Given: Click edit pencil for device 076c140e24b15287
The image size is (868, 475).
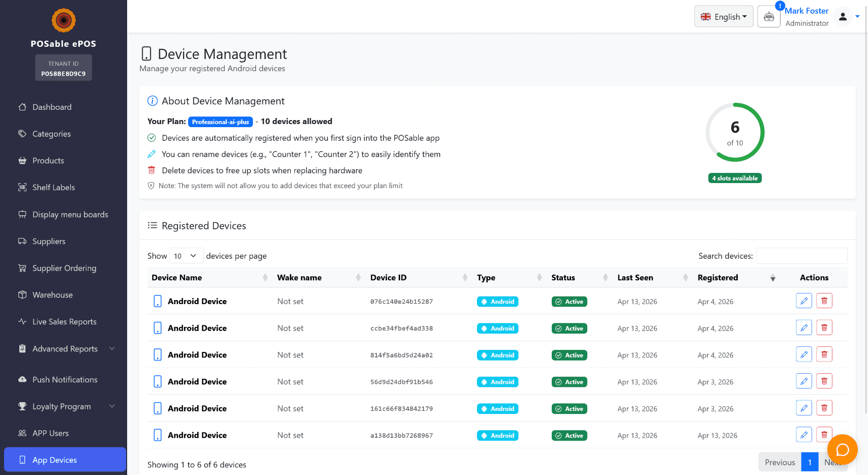Looking at the screenshot, I should coord(803,301).
